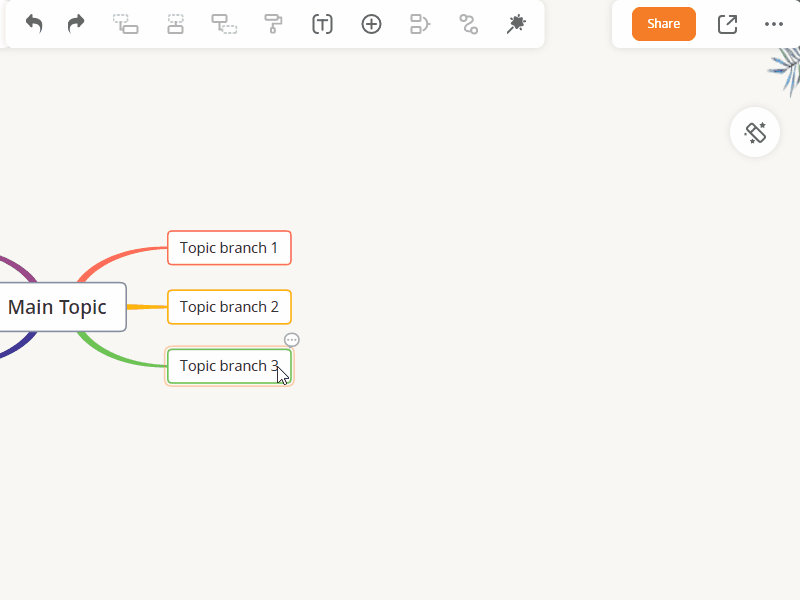
Task: Select the Topic branch 2 node
Action: tap(229, 307)
